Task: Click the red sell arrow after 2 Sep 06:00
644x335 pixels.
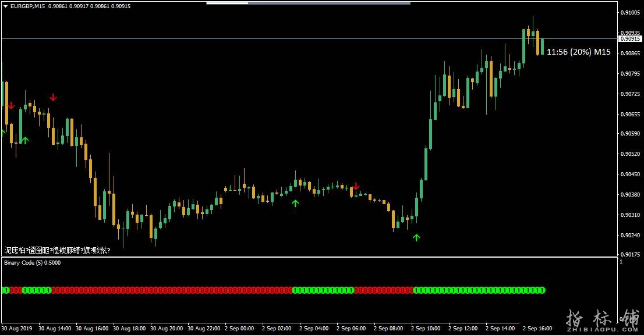Action: pos(356,186)
